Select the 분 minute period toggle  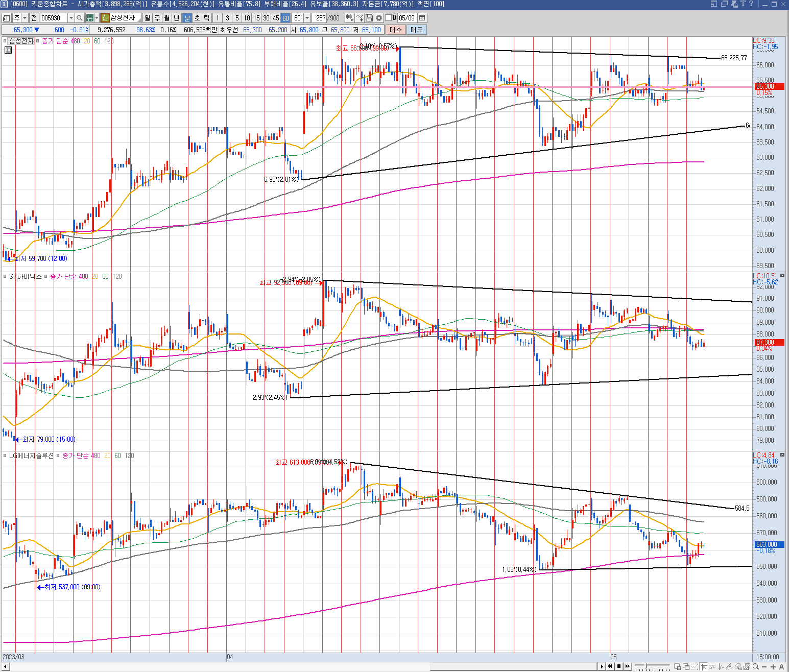[x=187, y=18]
